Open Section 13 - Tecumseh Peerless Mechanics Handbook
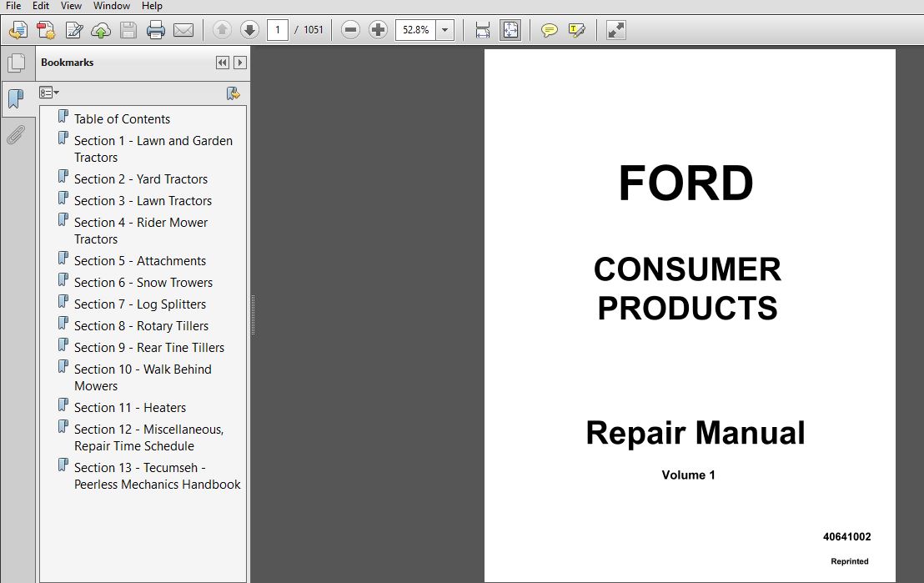 [x=158, y=475]
